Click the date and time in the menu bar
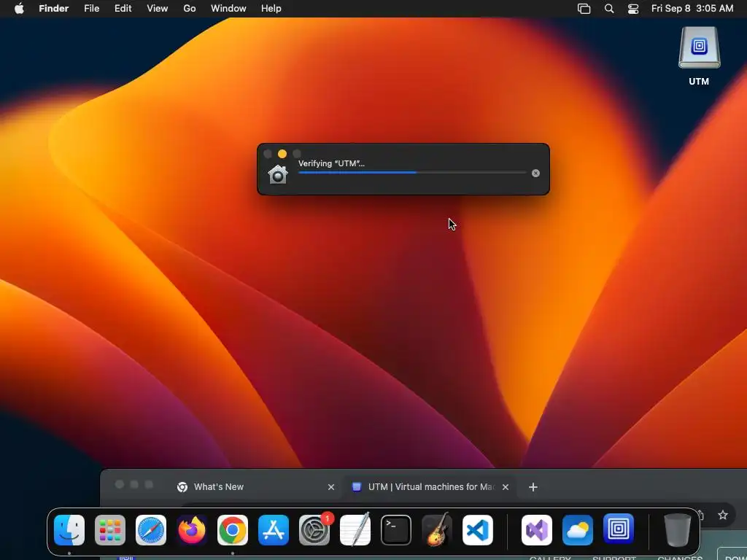The image size is (747, 560). 692,9
